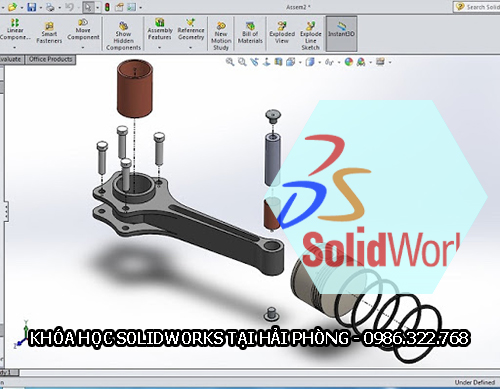Click Show Hidden Components
Image resolution: width=500 pixels, height=389 pixels.
pos(123,36)
